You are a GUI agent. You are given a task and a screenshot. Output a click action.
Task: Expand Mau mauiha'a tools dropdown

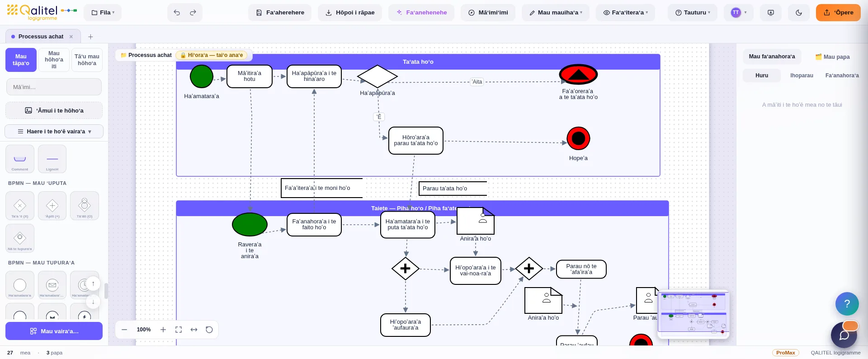(556, 13)
